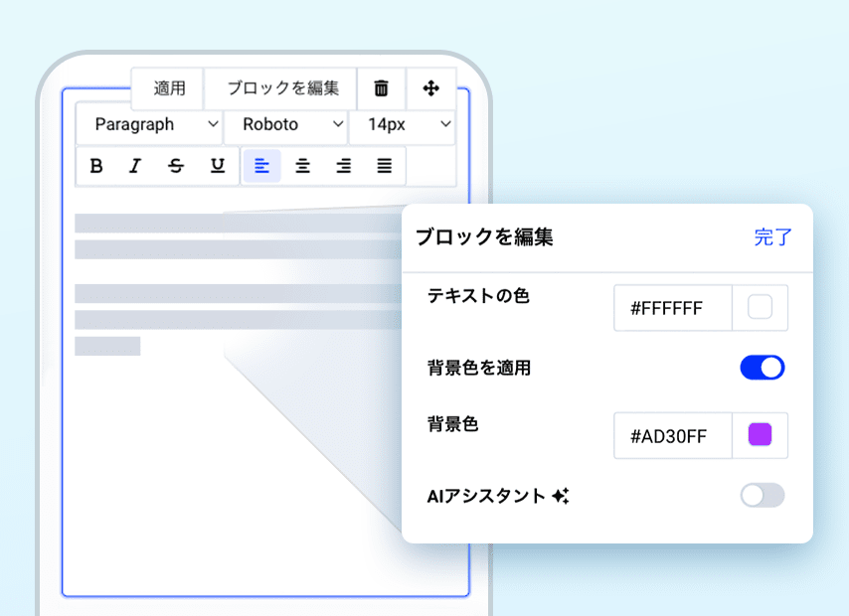Screen dimensions: 849x616
Task: Click 完了 to finish editing
Action: pos(772,237)
